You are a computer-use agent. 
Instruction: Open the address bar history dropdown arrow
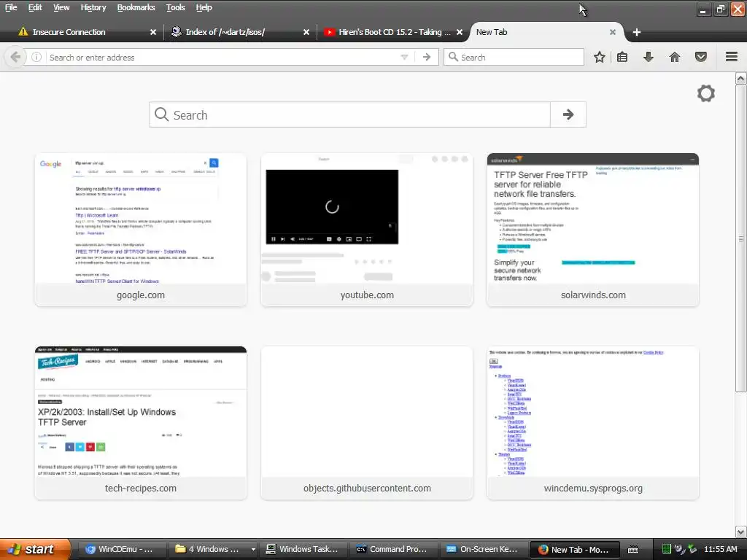point(404,57)
